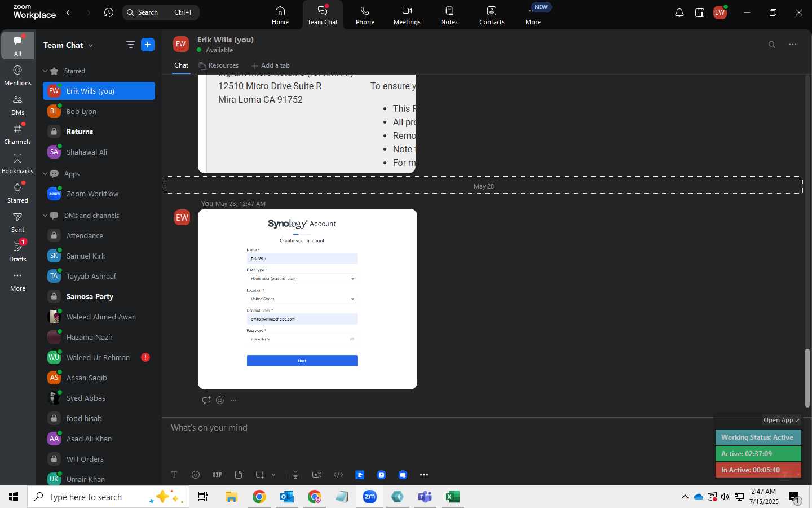This screenshot has width=812, height=508.
Task: Open the history clock icon
Action: click(109, 12)
